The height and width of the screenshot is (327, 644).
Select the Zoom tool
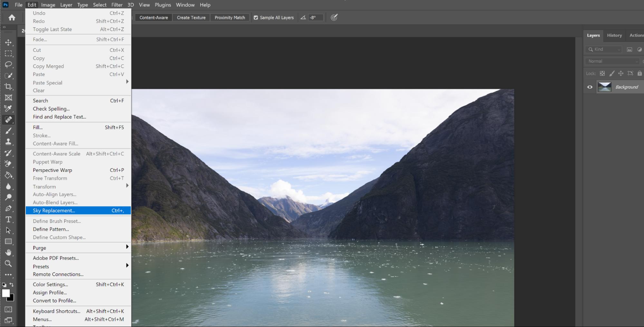[9, 264]
